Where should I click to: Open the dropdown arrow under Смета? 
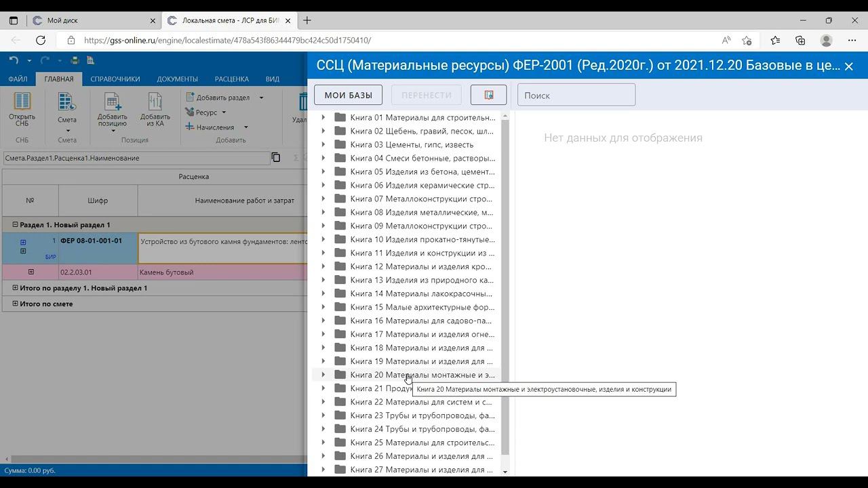[x=67, y=130]
